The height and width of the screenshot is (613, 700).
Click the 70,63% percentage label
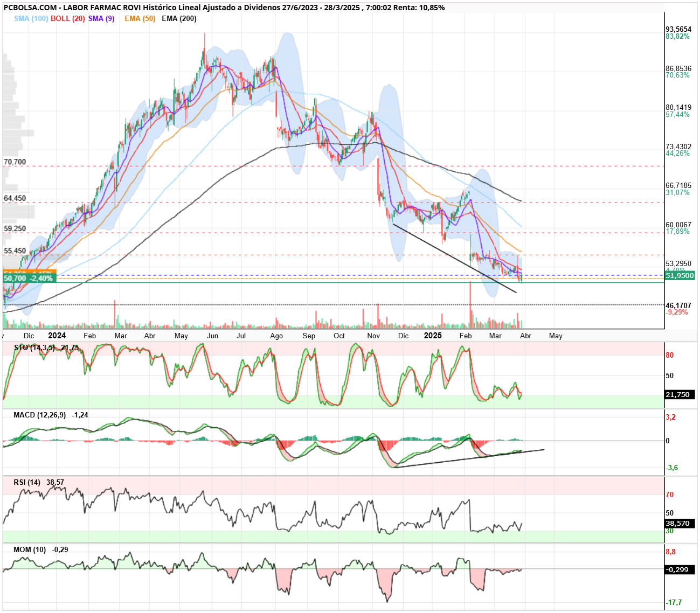[x=677, y=75]
